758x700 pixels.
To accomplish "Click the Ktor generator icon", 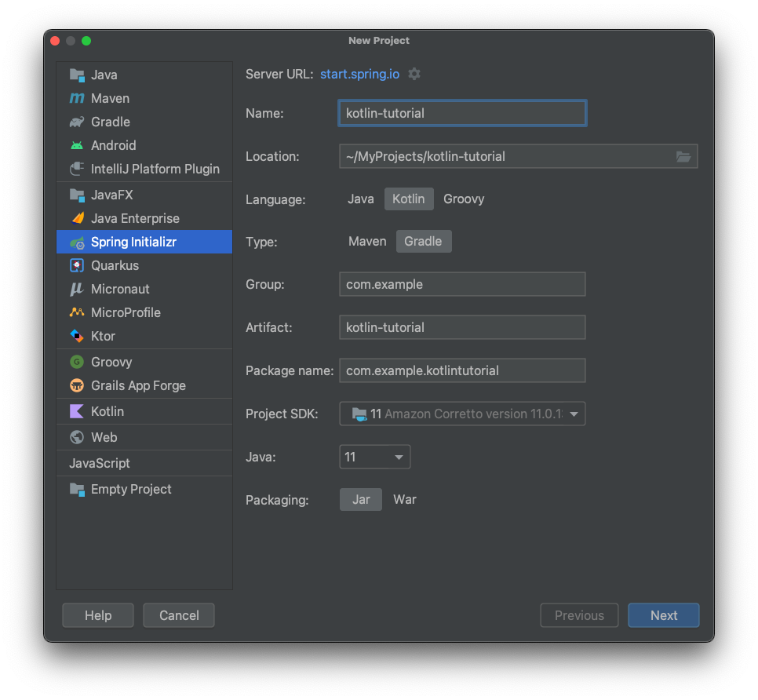I will [x=77, y=336].
